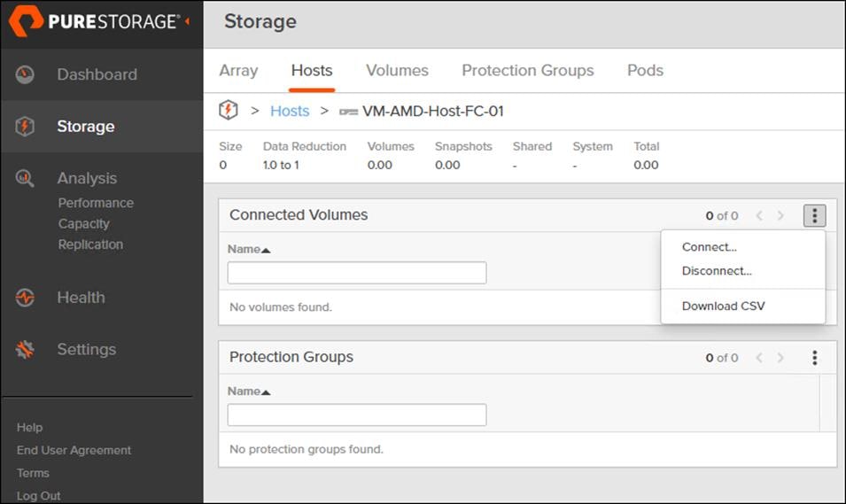This screenshot has height=504, width=846.
Task: Select Disconnect... from the dropdown menu
Action: click(717, 271)
